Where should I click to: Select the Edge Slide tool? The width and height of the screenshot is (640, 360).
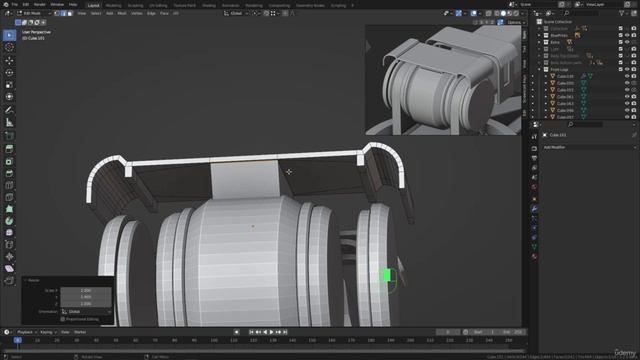click(x=9, y=244)
